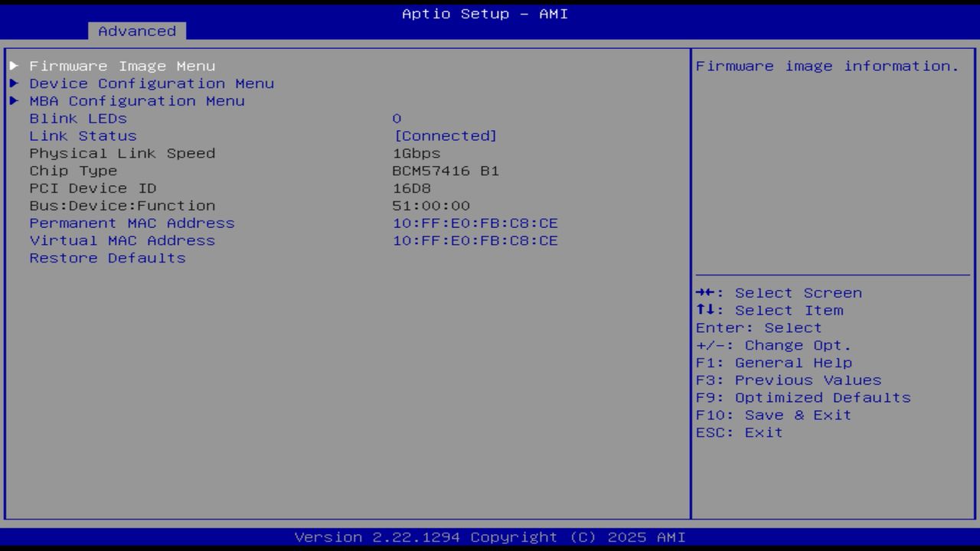
Task: Click the Bus:Device:Function entry
Action: click(x=122, y=205)
